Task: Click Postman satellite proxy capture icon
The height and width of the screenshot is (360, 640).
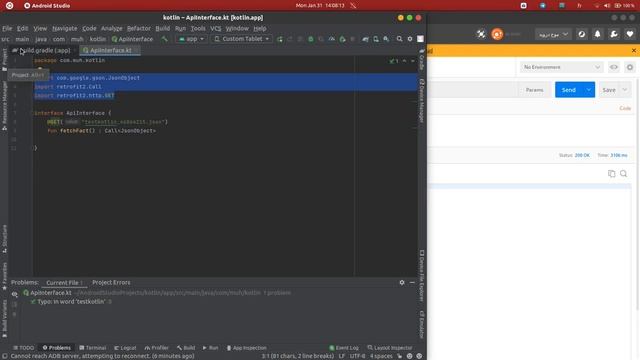Action: (x=481, y=34)
